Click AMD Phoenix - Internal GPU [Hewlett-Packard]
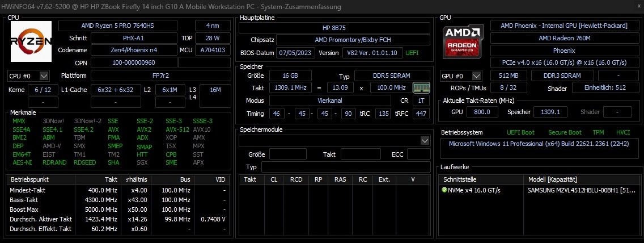 coord(563,26)
